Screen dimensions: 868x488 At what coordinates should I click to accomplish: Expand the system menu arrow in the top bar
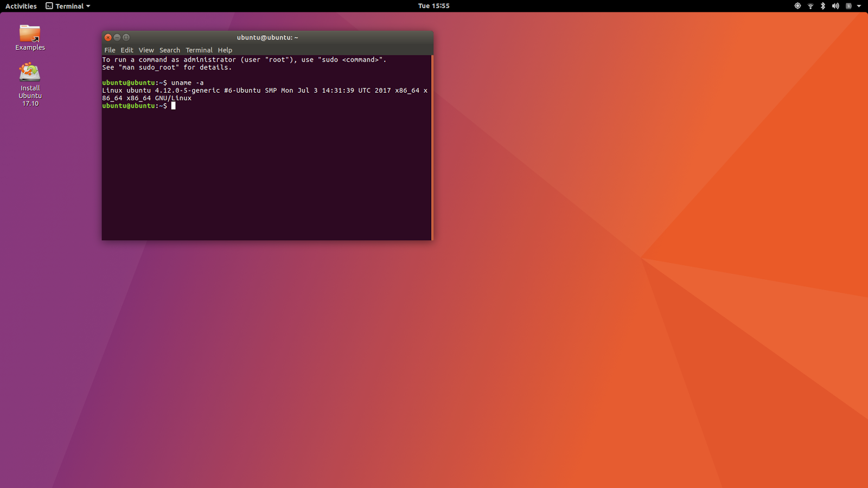[x=859, y=6]
